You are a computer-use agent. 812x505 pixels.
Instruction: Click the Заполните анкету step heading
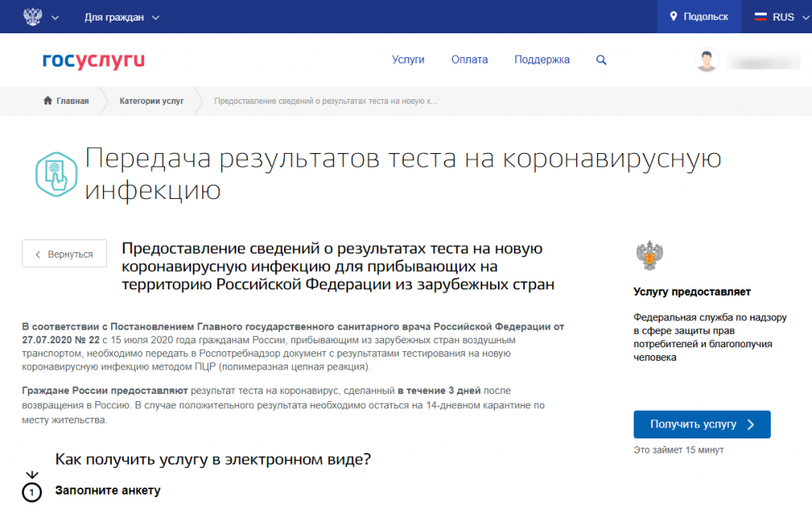point(108,490)
